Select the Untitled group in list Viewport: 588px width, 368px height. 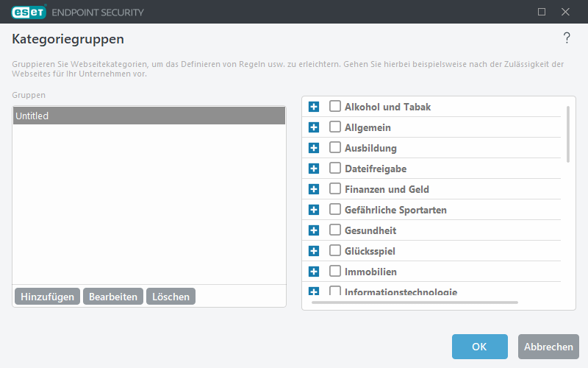148,116
